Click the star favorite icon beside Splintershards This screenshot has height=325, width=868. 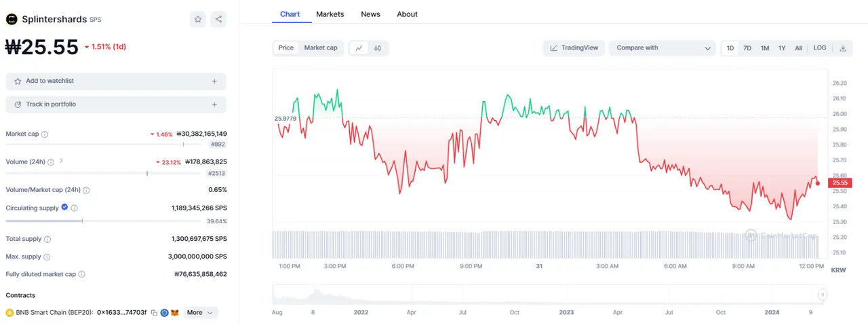[198, 19]
